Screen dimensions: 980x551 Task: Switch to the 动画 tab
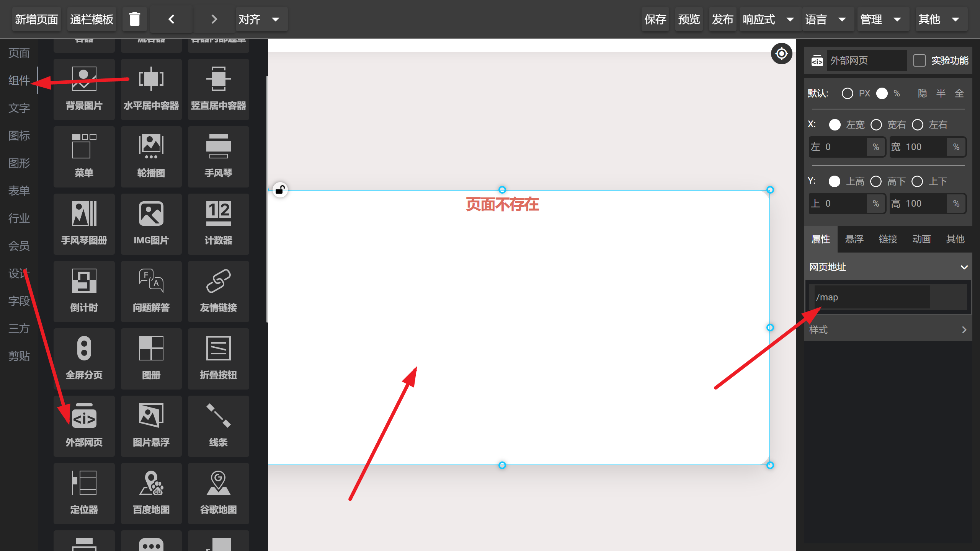click(x=921, y=239)
